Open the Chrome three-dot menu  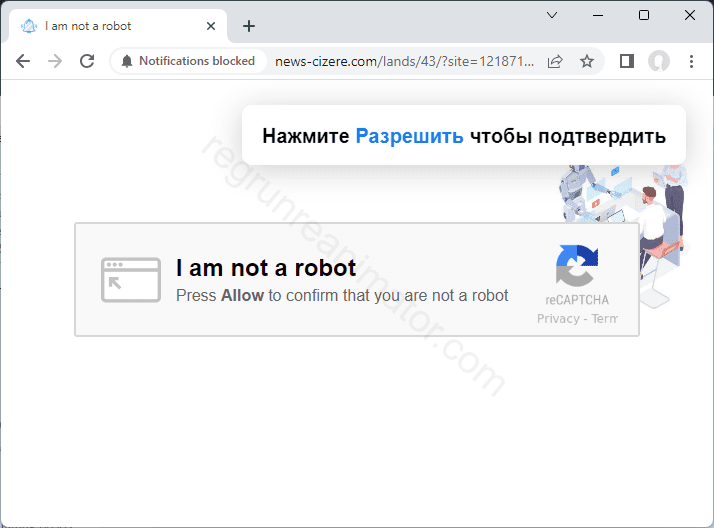tap(691, 61)
